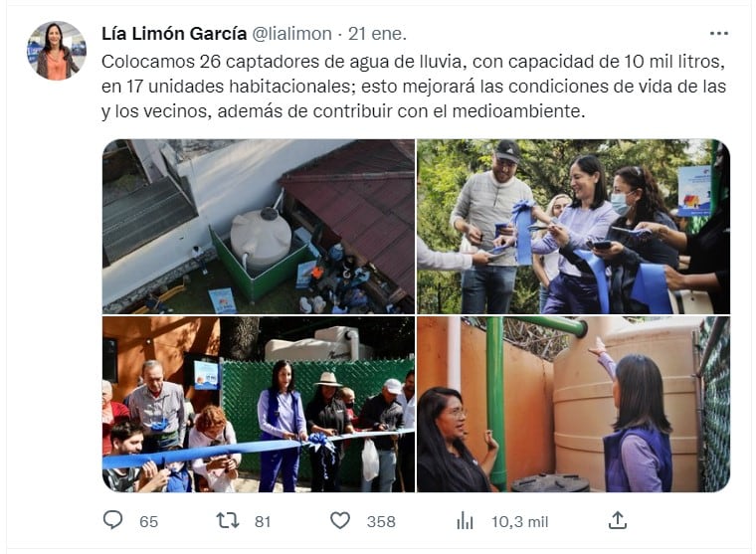Image resolution: width=756 pixels, height=554 pixels.
Task: Click the Lía Limón García display name
Action: (174, 34)
